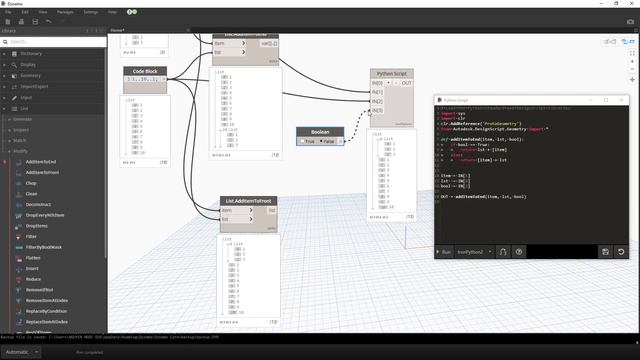Select AddItemToFront in the library list
This screenshot has width=640, height=360.
[42, 173]
